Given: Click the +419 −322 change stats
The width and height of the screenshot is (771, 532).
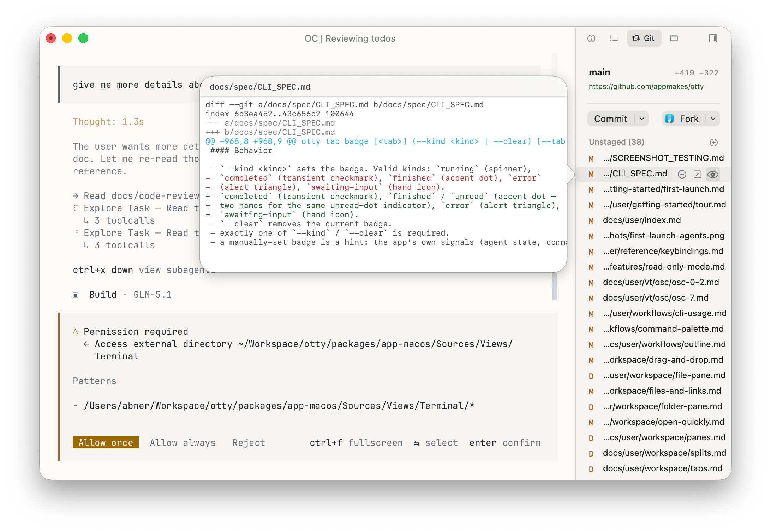Looking at the screenshot, I should pyautogui.click(x=696, y=73).
